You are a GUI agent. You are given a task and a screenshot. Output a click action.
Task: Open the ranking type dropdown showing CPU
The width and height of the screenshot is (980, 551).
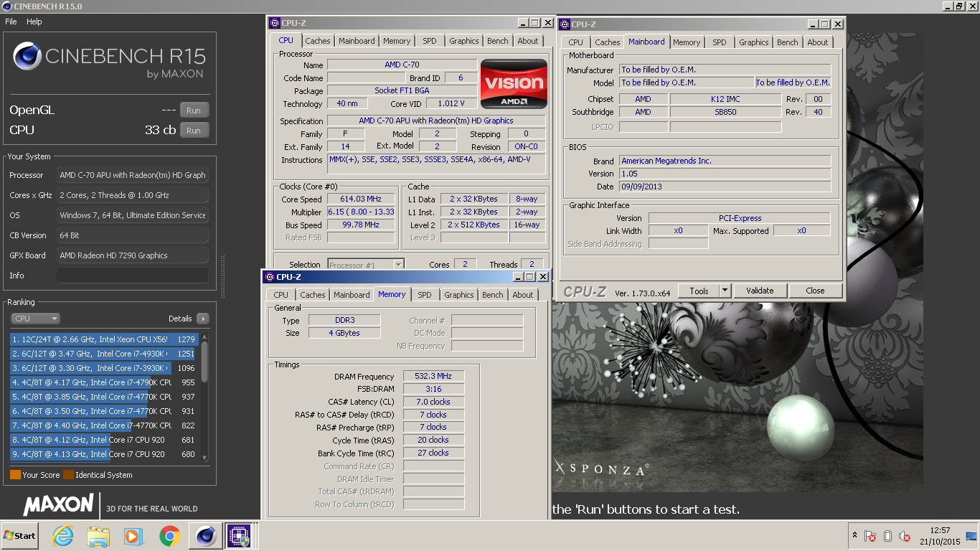(35, 319)
